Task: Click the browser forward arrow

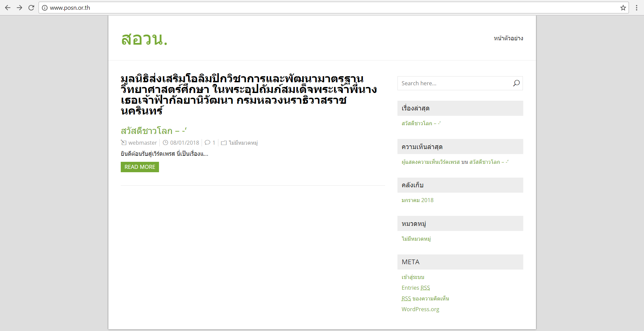Action: 19,8
